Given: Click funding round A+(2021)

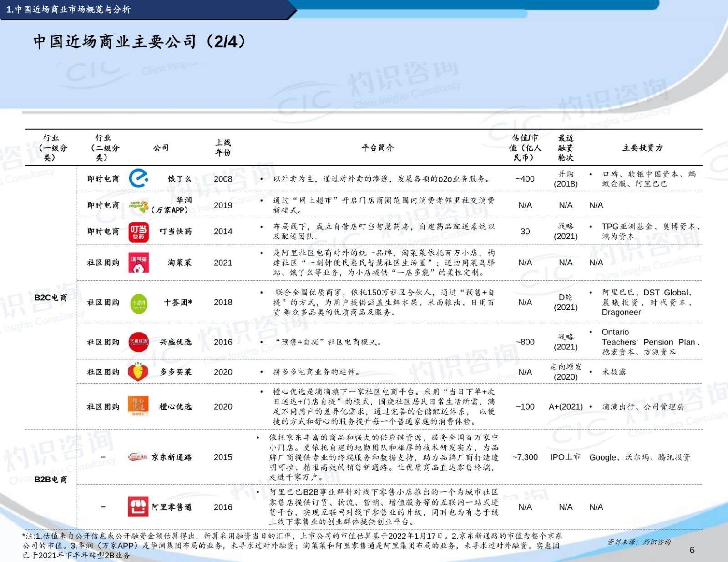Looking at the screenshot, I should [x=566, y=406].
